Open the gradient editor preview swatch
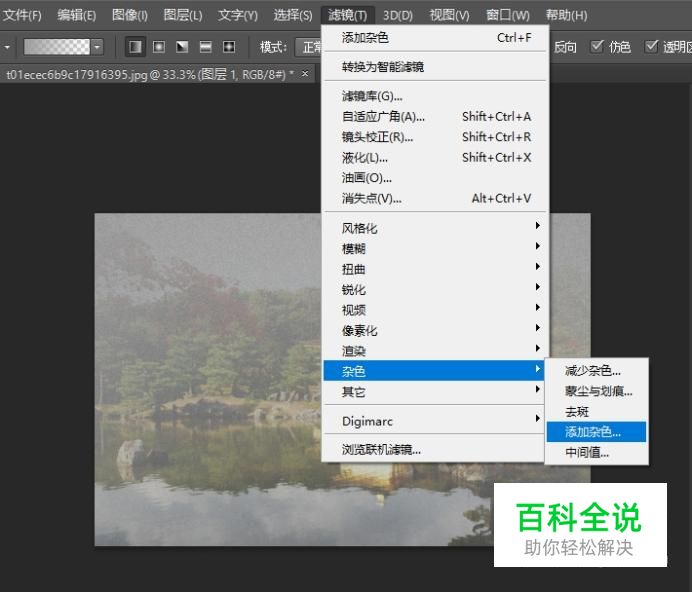Screen dimensions: 692x592 pos(56,47)
